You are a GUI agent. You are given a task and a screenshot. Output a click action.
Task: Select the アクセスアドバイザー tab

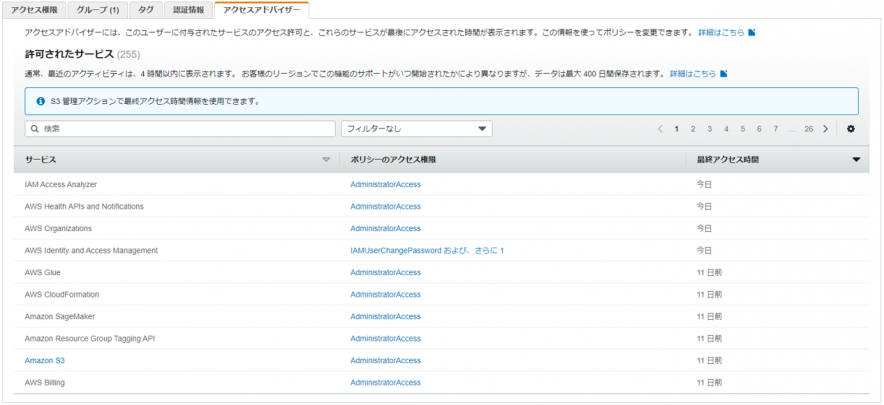pyautogui.click(x=262, y=10)
